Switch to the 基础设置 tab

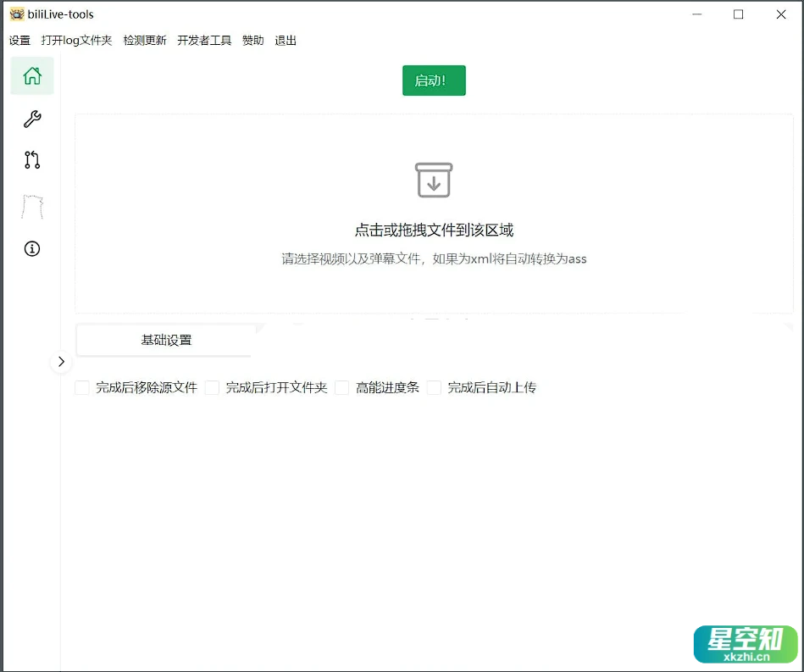164,341
